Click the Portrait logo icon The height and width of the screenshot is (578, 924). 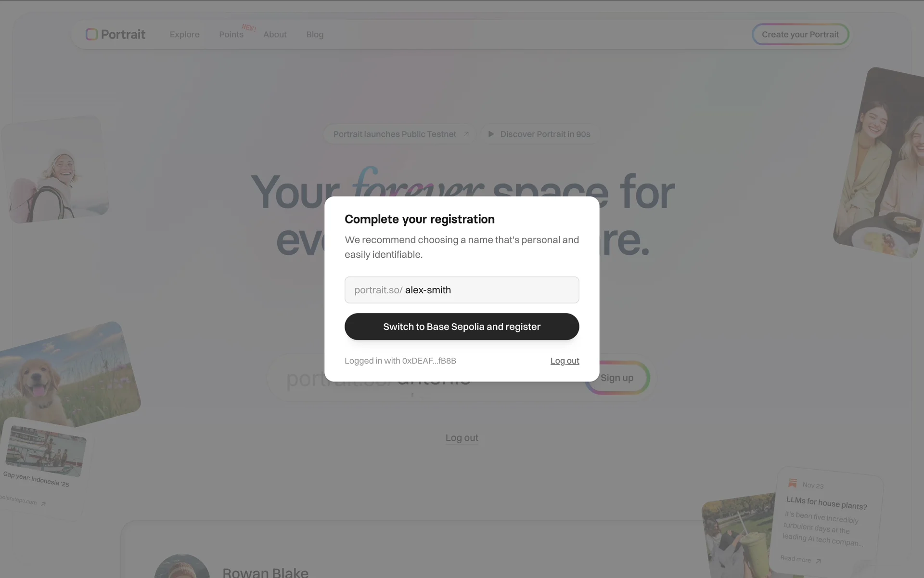tap(91, 34)
